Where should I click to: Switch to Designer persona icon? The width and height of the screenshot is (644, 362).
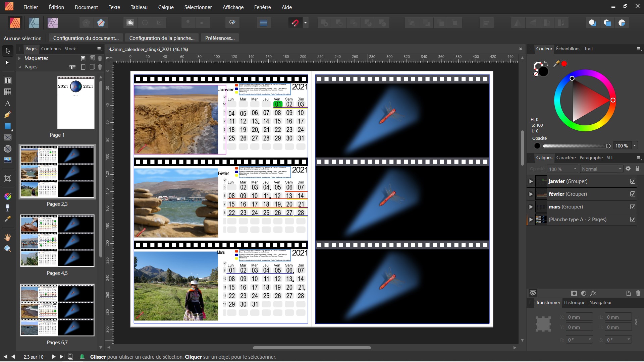click(34, 23)
